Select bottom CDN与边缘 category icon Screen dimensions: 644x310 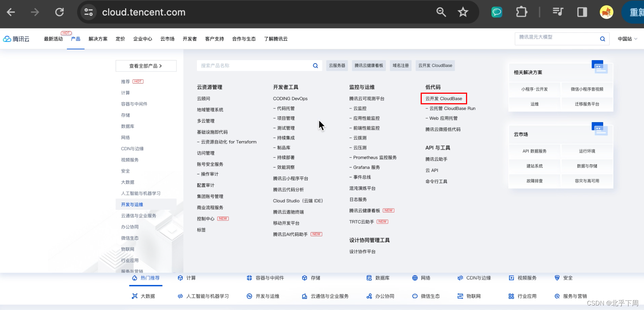[x=460, y=278]
